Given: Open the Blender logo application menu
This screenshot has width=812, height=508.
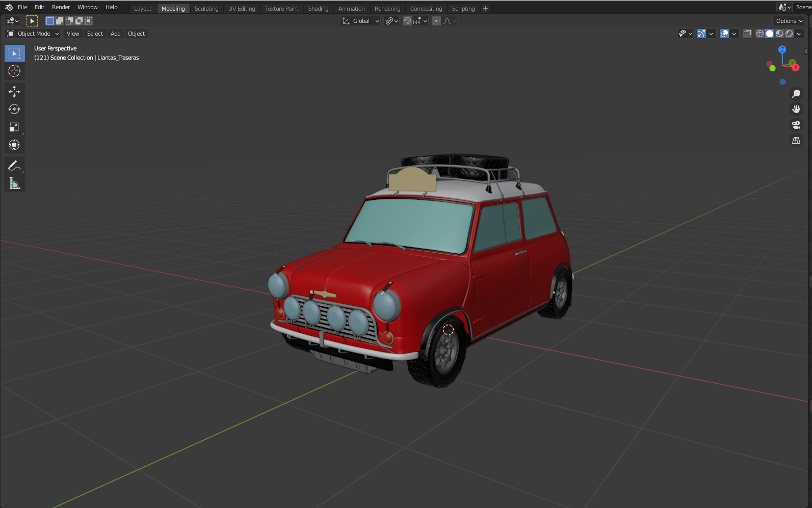Looking at the screenshot, I should (x=9, y=7).
